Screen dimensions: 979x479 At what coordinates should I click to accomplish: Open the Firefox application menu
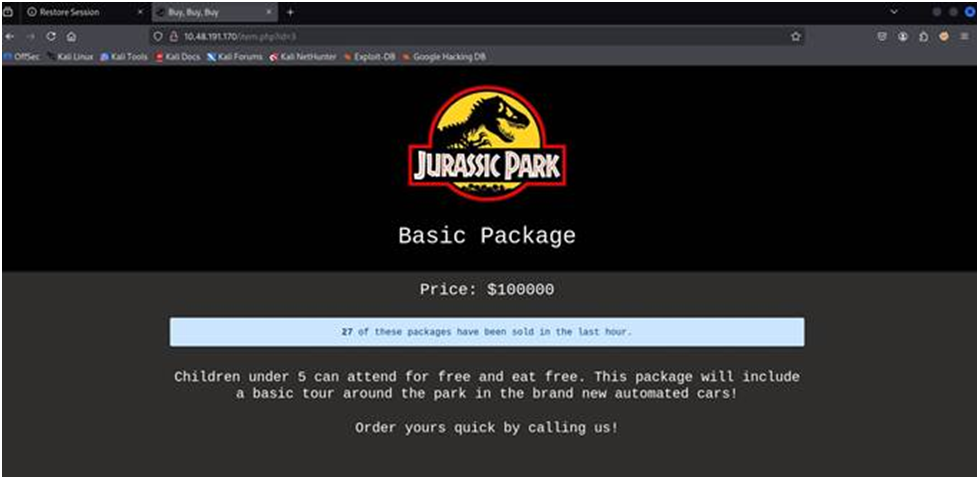pyautogui.click(x=965, y=37)
